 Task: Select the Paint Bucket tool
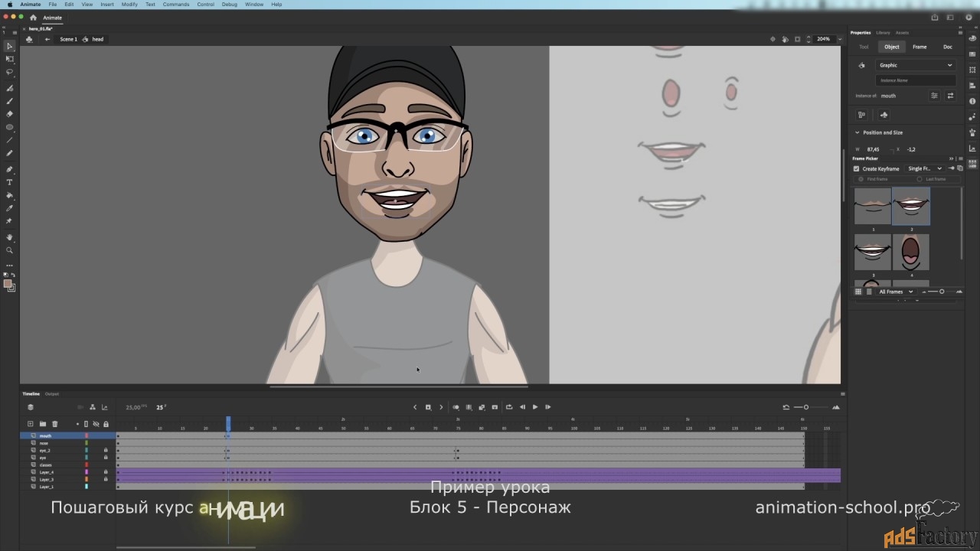[x=10, y=195]
